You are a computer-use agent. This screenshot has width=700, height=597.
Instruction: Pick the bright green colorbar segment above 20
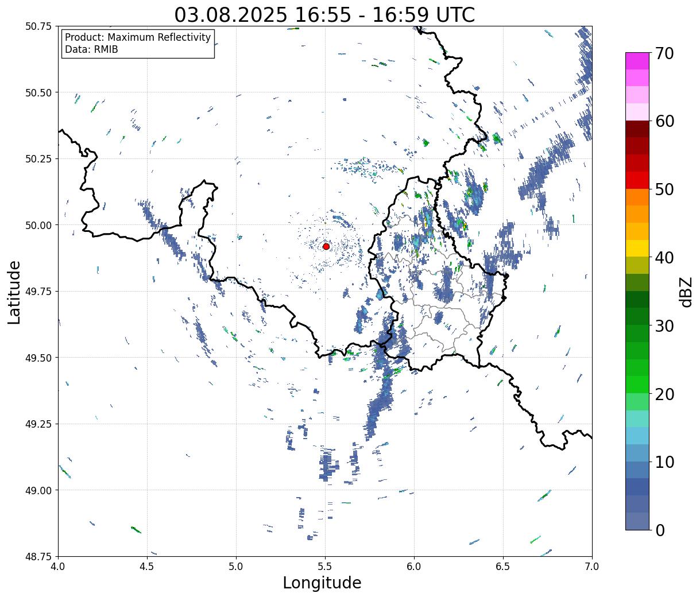pos(637,385)
